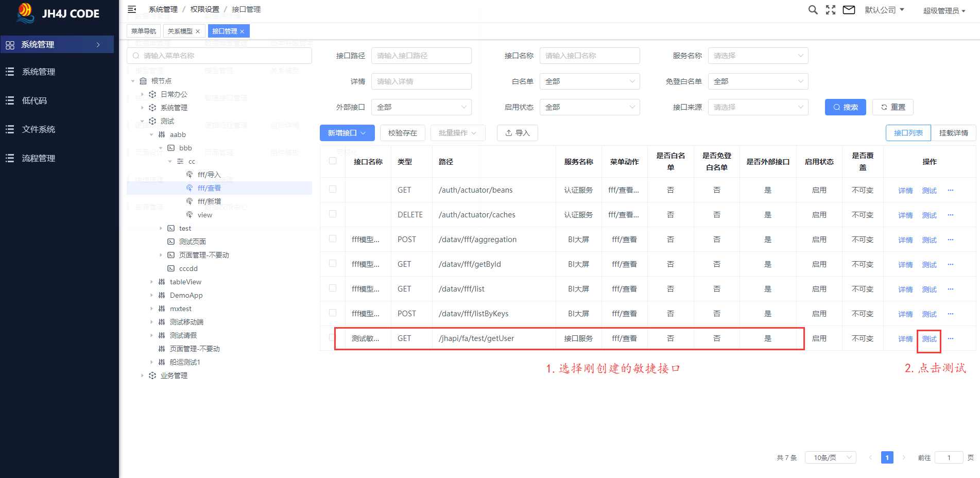The width and height of the screenshot is (980, 478).
Task: Click the 业务管理 module icon
Action: click(152, 375)
